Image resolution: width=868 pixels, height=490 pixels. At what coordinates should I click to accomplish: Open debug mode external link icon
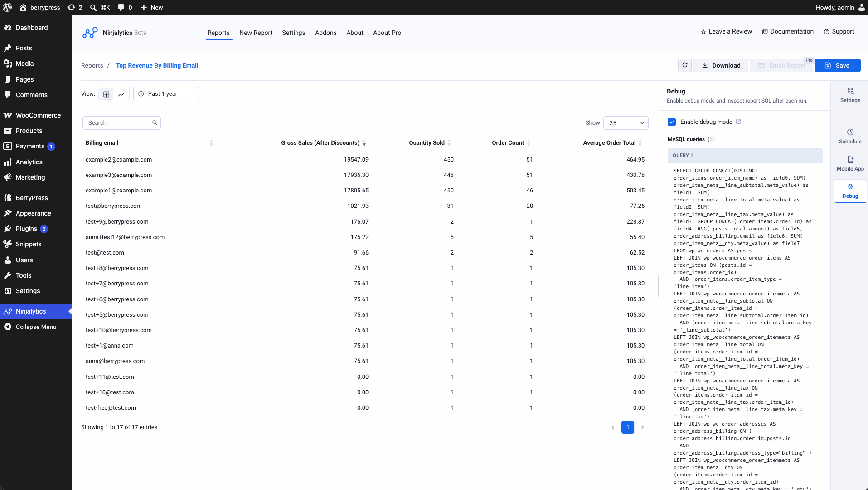click(738, 122)
